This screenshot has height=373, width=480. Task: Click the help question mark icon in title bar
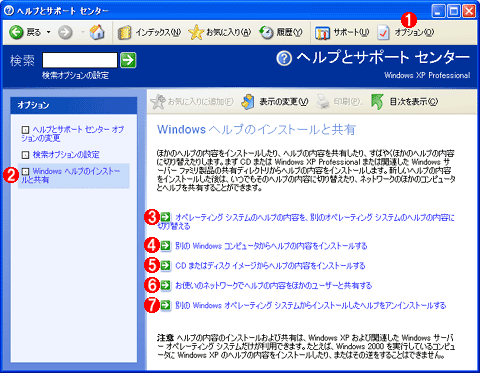coord(9,11)
